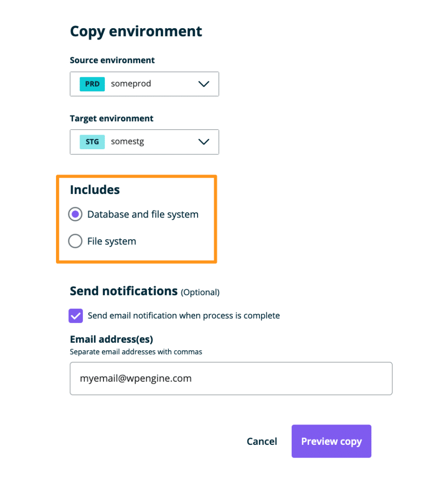Click the STG badge in target environment
The width and height of the screenshot is (448, 482).
coord(92,142)
